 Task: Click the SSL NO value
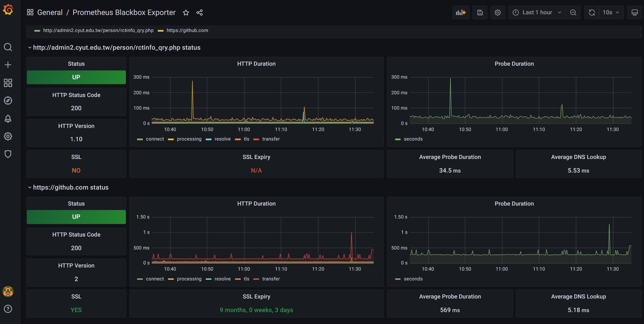76,171
